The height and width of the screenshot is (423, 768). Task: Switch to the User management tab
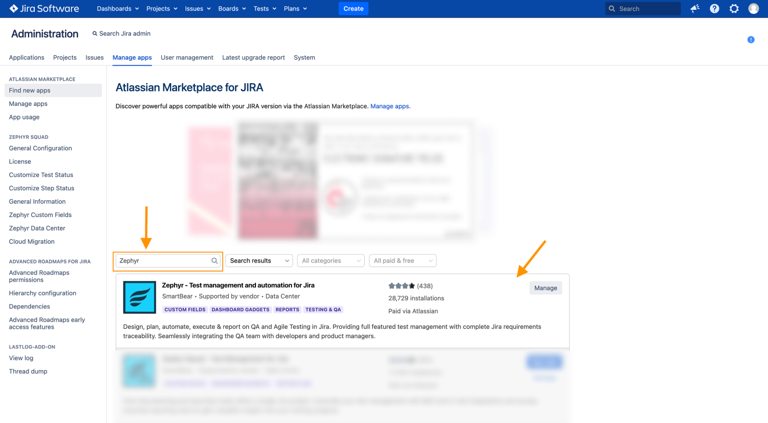coord(187,57)
